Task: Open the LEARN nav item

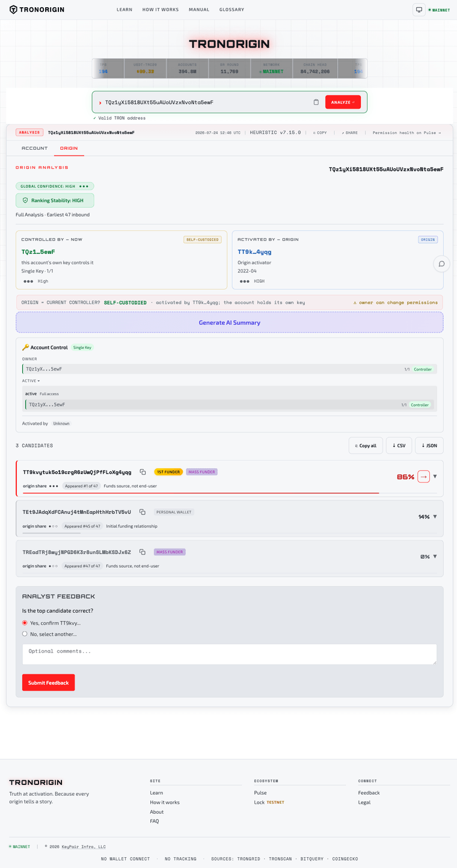Action: click(124, 10)
